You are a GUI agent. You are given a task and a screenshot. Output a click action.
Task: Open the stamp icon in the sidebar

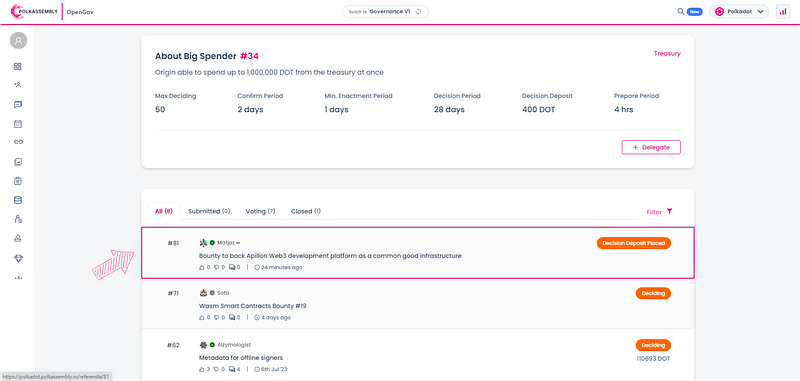[18, 238]
